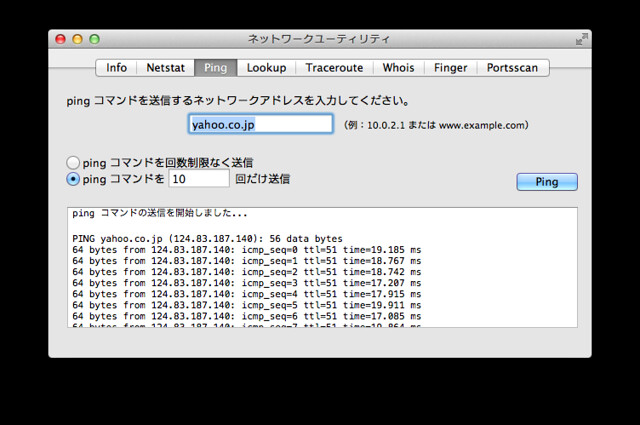640x425 pixels.
Task: Click the ネットワークユーティリティ window title
Action: (x=319, y=39)
